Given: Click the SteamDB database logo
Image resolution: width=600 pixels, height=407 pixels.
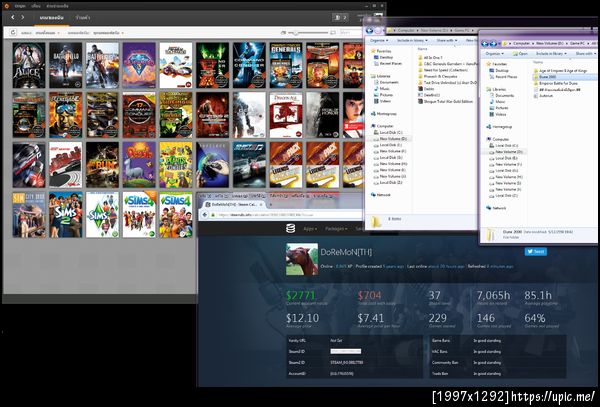Looking at the screenshot, I should (x=290, y=228).
